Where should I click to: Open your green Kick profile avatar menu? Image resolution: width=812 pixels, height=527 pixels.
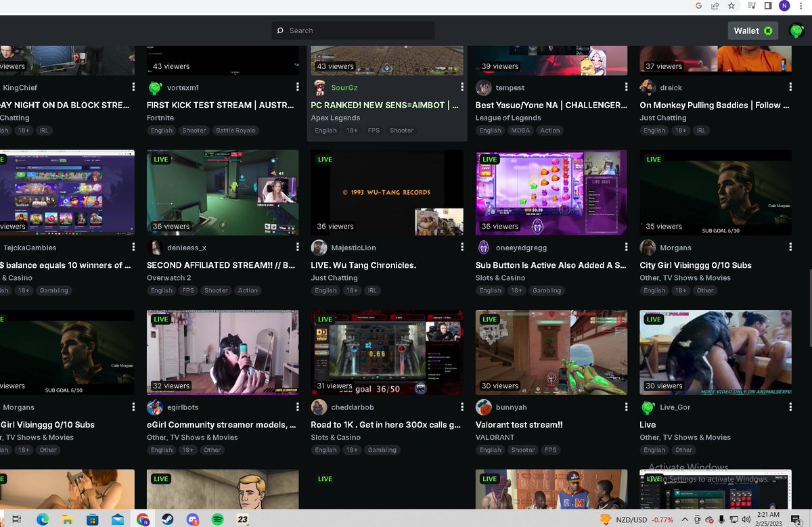797,30
